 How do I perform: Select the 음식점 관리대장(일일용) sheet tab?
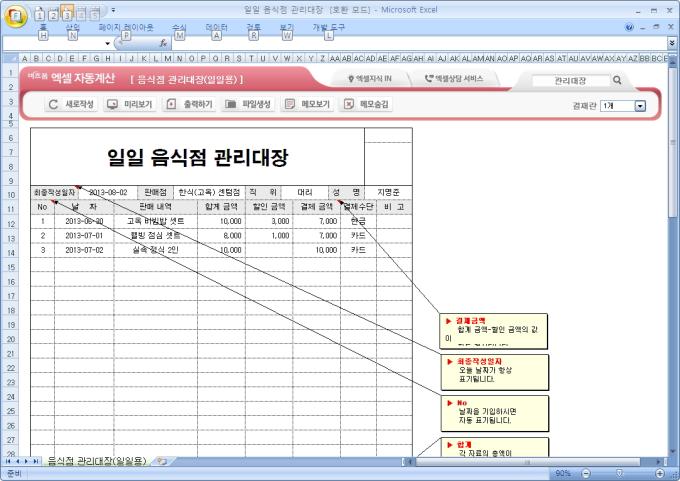click(97, 461)
